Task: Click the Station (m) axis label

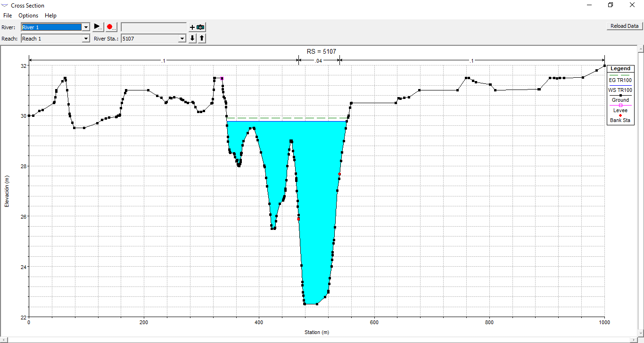Action: click(316, 332)
